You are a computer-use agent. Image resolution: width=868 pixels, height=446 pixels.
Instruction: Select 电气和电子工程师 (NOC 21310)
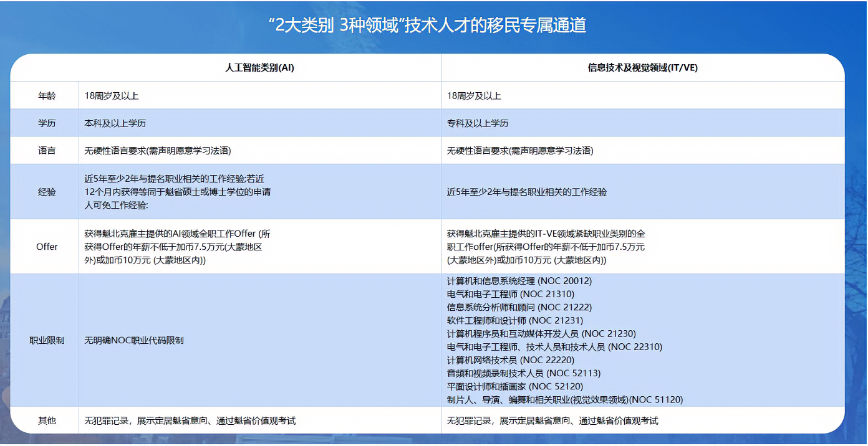511,294
